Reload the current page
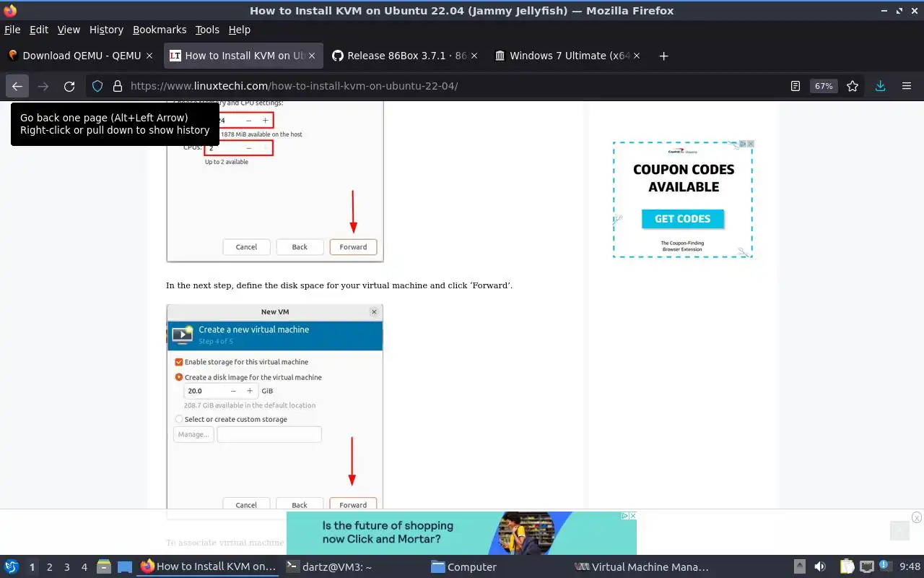 (69, 86)
